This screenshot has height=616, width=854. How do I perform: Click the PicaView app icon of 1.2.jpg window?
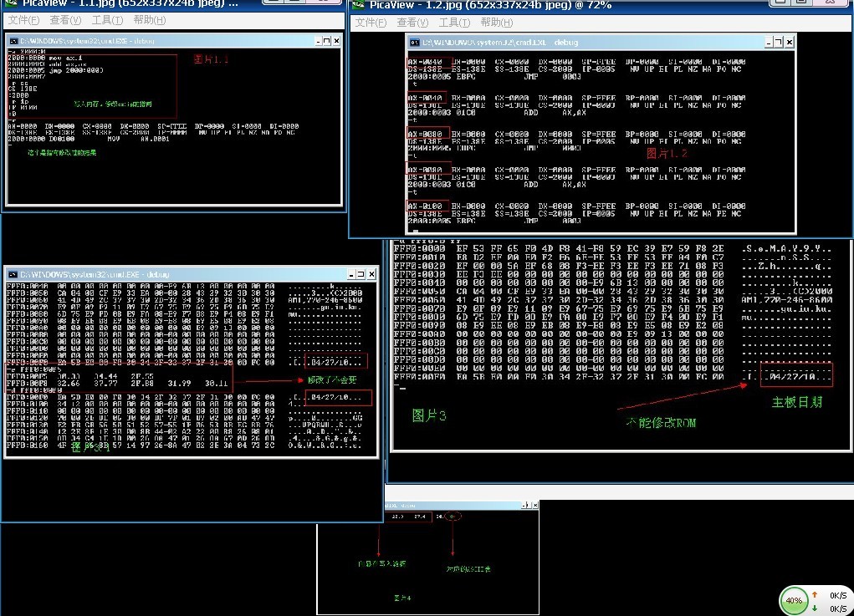pyautogui.click(x=358, y=5)
